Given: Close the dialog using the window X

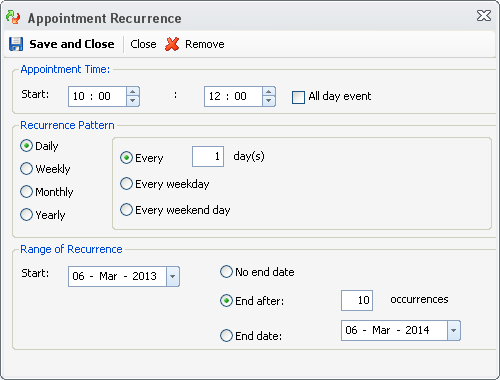Looking at the screenshot, I should pyautogui.click(x=484, y=16).
